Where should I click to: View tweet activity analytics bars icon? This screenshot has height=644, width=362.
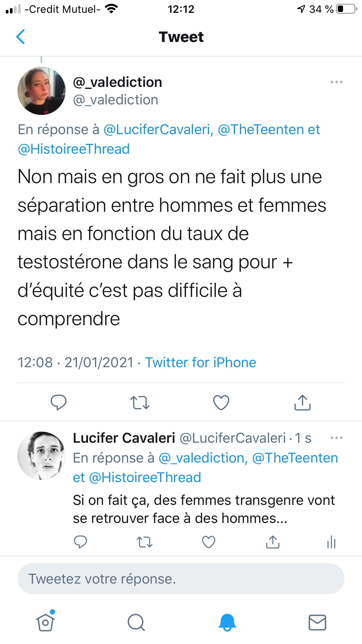click(x=331, y=542)
